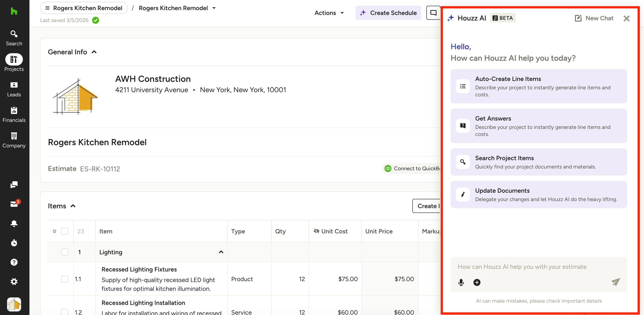Select the Get Answers suggestion
This screenshot has width=644, height=315.
point(539,126)
